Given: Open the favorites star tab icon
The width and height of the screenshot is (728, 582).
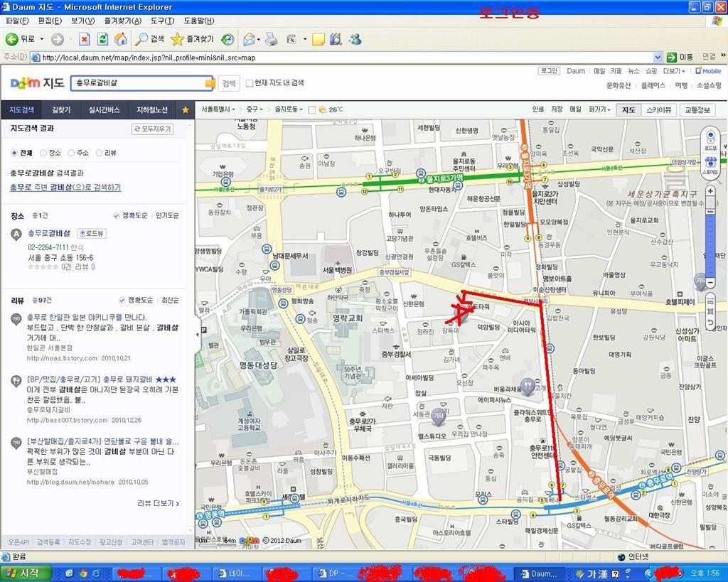Looking at the screenshot, I should 186,110.
